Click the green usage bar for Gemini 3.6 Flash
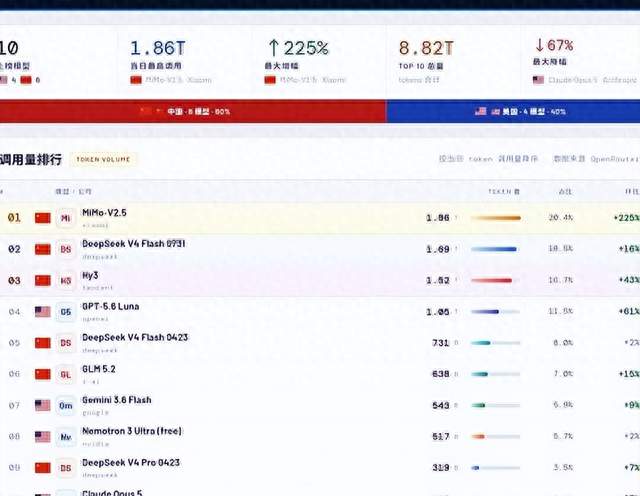The width and height of the screenshot is (640, 496). (x=496, y=405)
